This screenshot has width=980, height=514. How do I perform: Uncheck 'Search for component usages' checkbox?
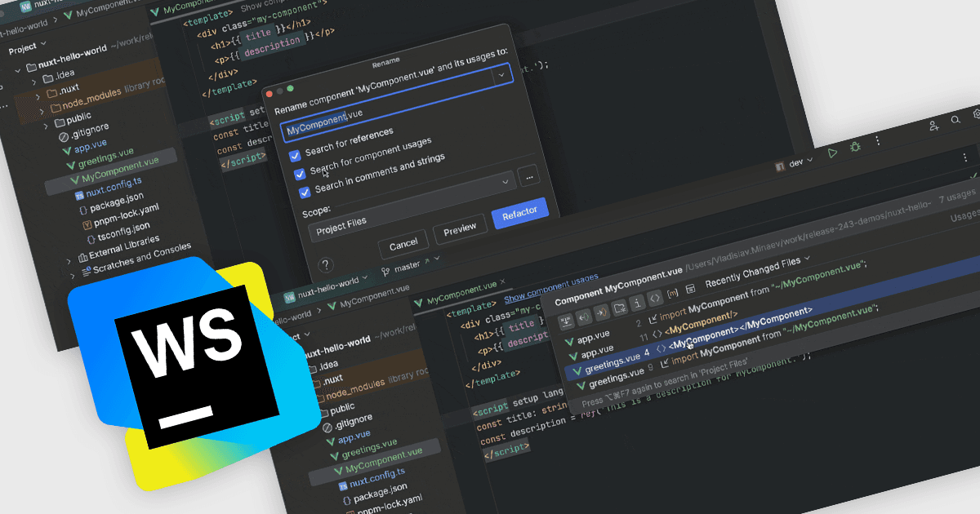click(x=299, y=174)
